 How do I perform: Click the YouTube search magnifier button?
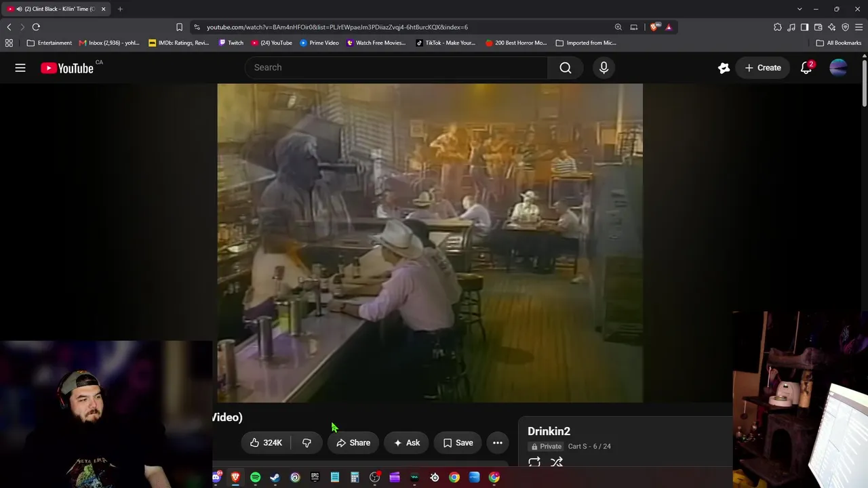(x=566, y=68)
